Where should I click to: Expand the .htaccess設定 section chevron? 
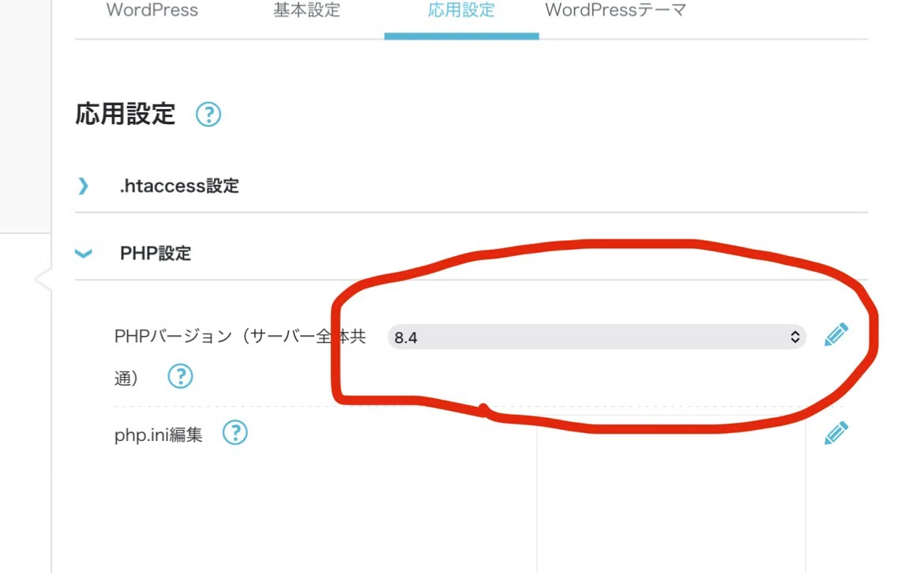point(83,186)
